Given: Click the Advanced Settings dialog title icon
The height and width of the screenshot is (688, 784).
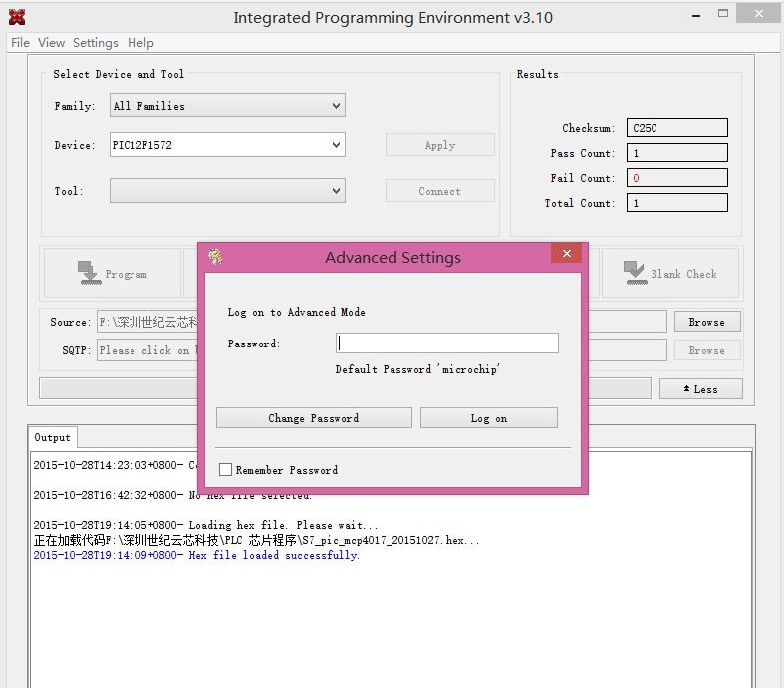Looking at the screenshot, I should pos(215,257).
